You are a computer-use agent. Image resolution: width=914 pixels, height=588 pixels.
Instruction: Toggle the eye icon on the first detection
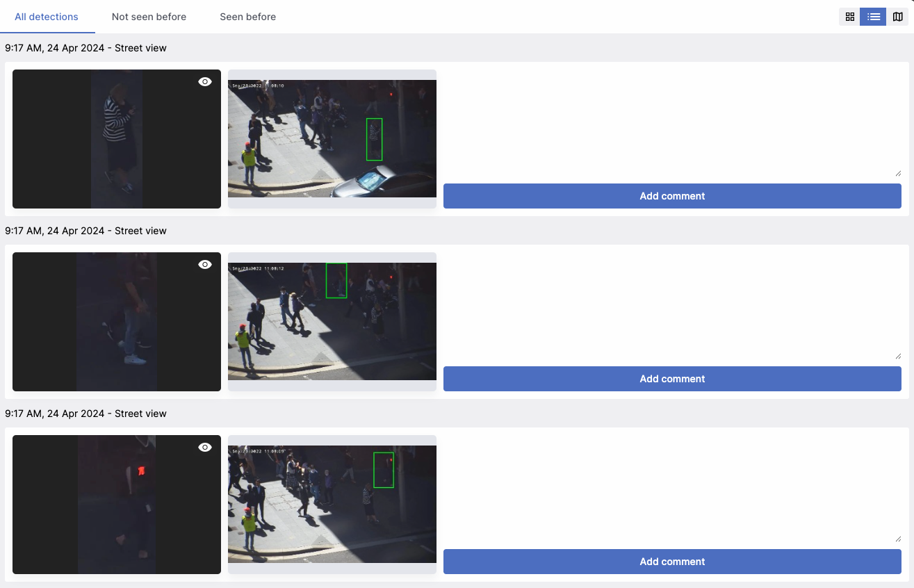coord(204,81)
